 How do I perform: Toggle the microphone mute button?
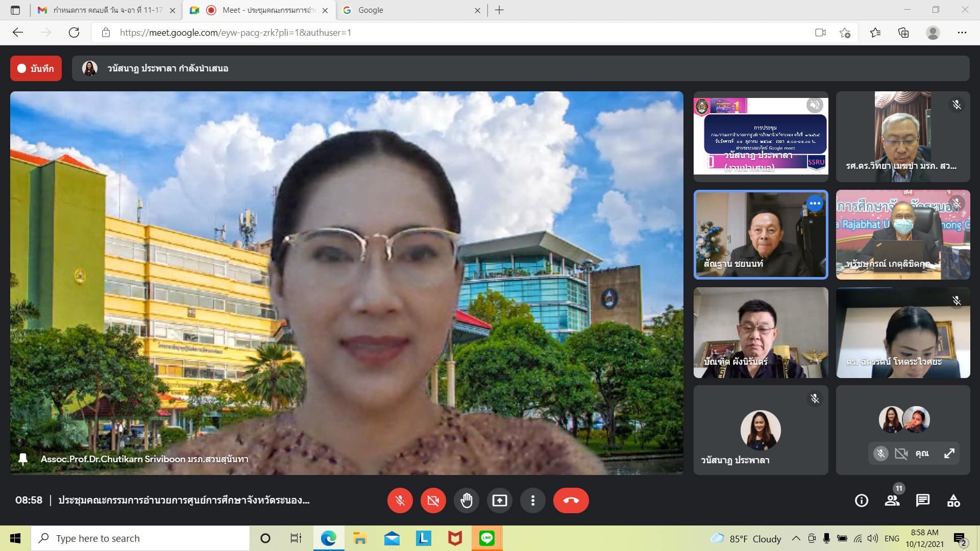(400, 500)
